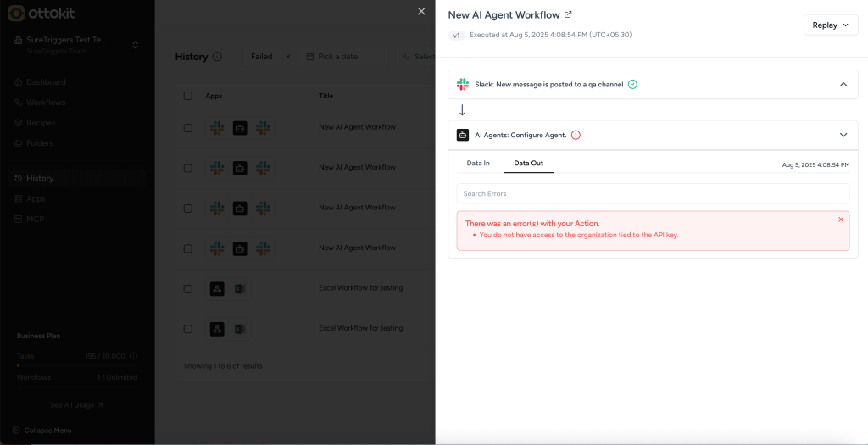Click the AI Agents robot icon in step
Viewport: 868px width, 445px height.
(x=463, y=135)
